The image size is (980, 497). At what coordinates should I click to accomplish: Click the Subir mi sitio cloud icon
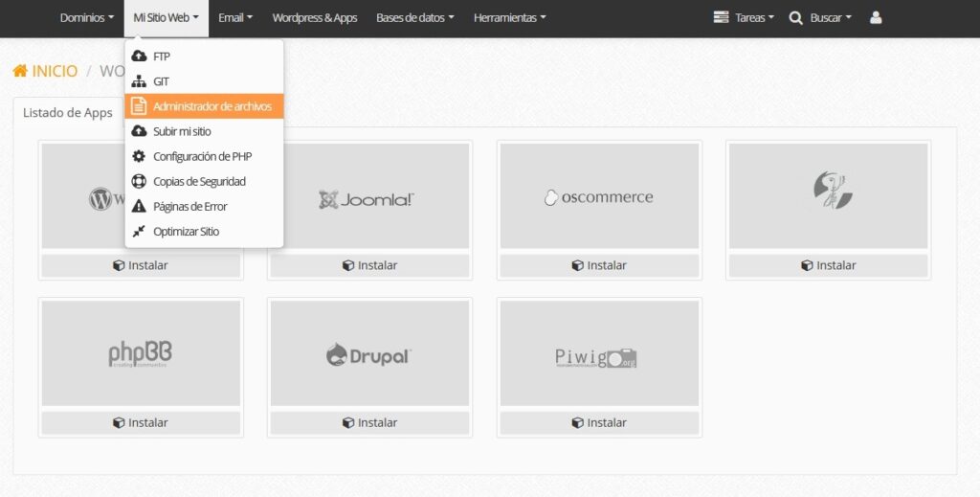tap(139, 131)
